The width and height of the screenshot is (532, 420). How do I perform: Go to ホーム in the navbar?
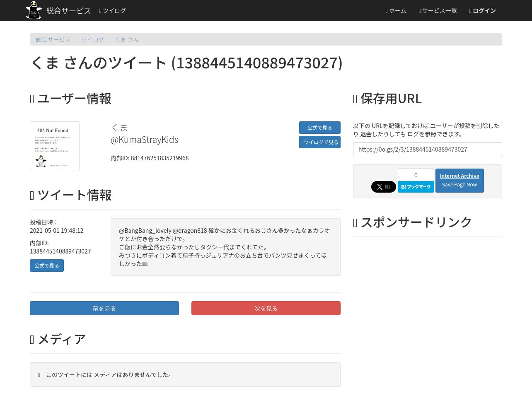pos(396,11)
